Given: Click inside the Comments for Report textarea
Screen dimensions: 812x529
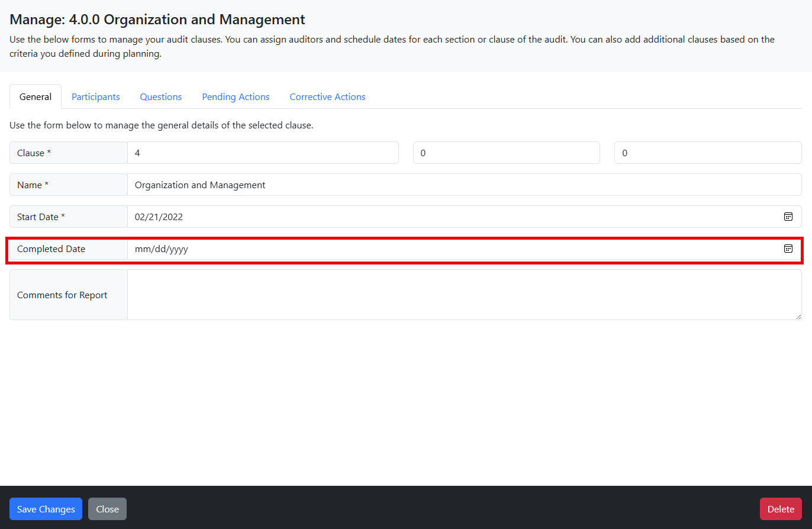Looking at the screenshot, I should (465, 295).
